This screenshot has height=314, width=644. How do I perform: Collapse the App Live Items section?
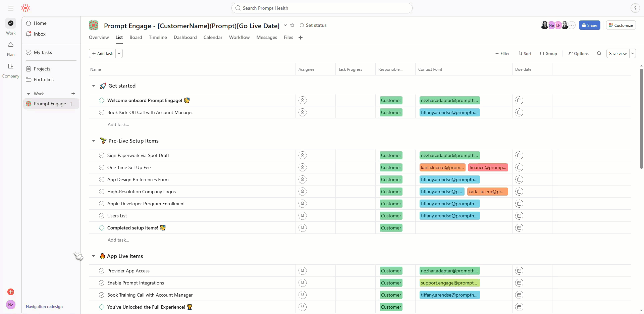94,256
